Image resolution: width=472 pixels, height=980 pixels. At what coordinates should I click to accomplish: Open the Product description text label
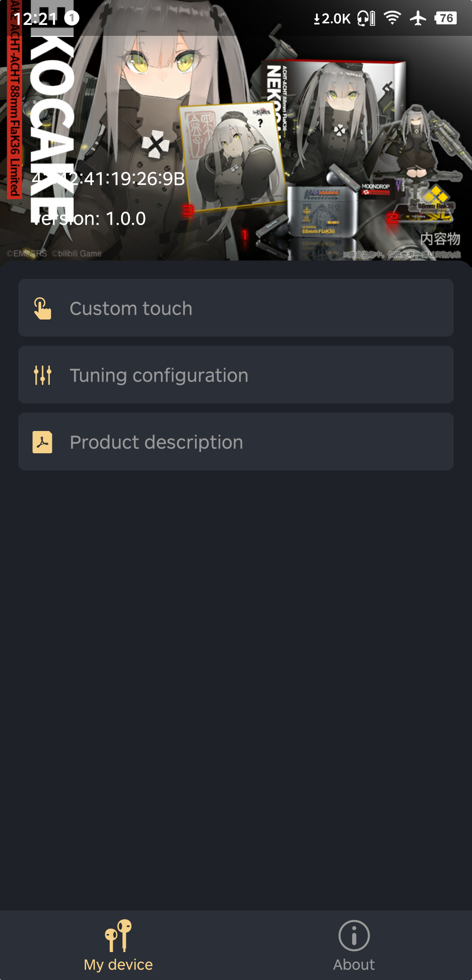156,442
